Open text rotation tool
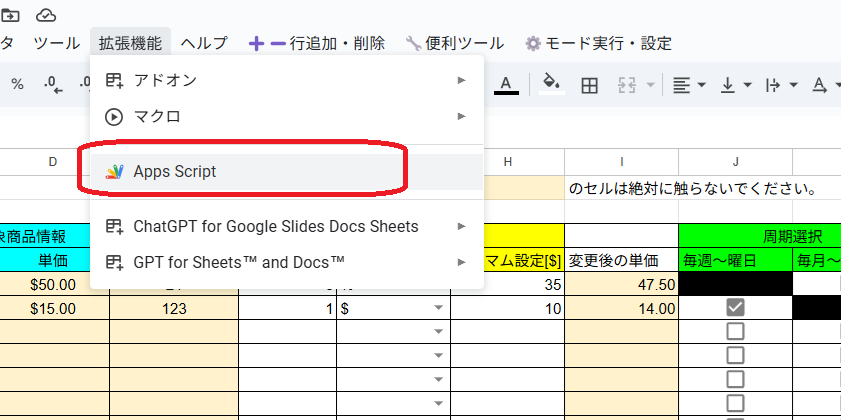841x420 pixels. [x=820, y=85]
